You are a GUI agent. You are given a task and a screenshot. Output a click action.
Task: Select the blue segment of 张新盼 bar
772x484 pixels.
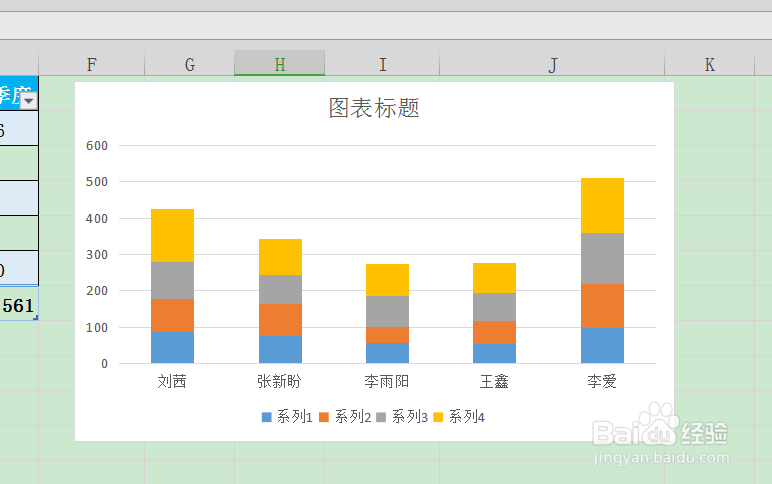[x=280, y=350]
